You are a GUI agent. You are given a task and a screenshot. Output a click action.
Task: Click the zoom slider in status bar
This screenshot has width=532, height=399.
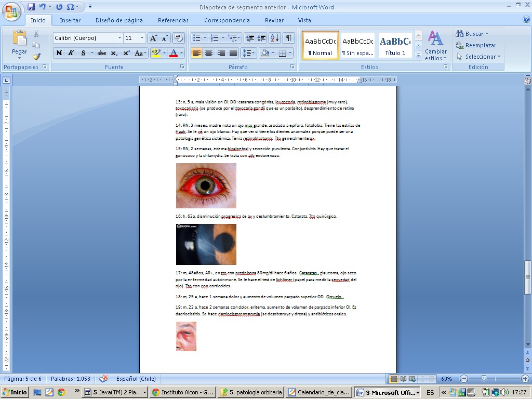[484, 379]
